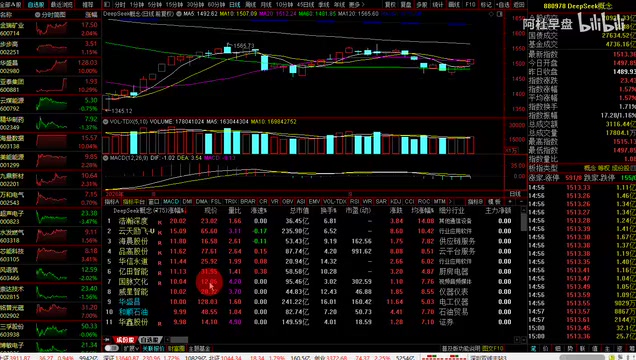Click the 分时简图 settings circle icon

point(37,15)
